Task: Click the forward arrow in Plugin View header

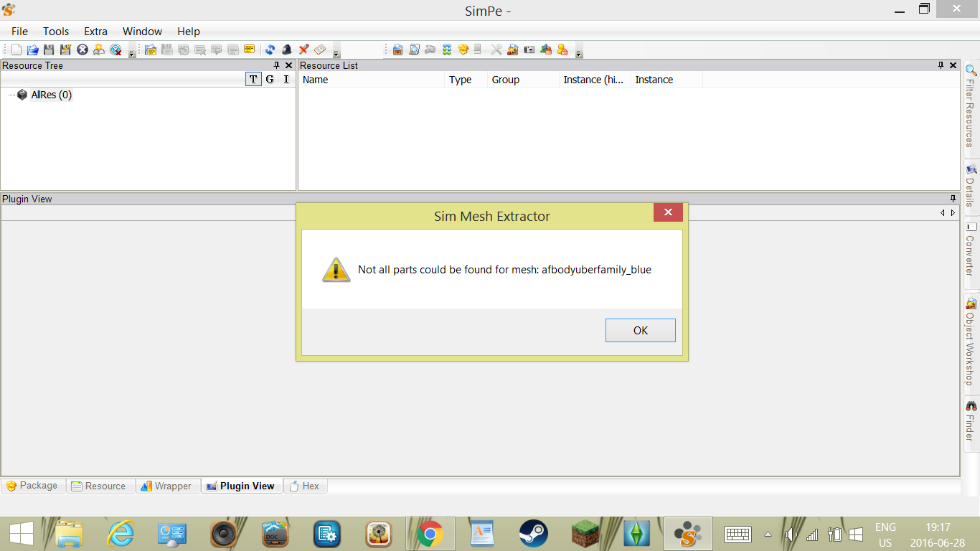Action: [x=953, y=212]
